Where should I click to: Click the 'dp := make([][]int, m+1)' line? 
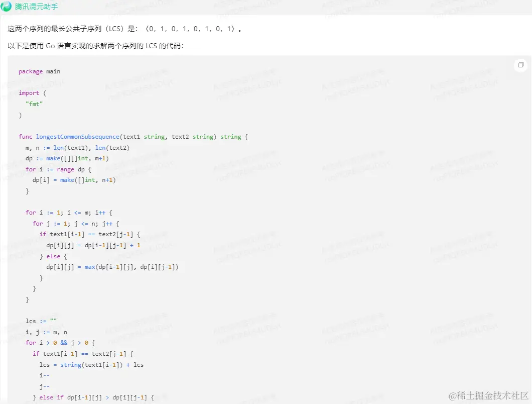67,158
